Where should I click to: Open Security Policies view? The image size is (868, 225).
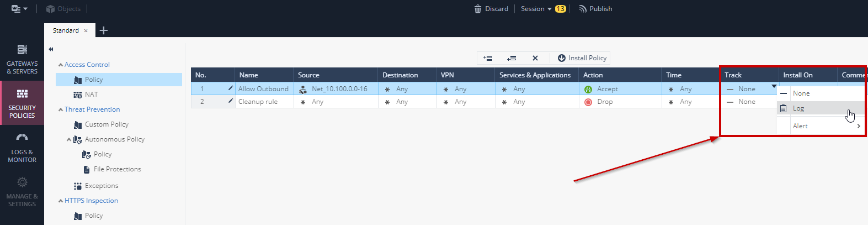coord(22,103)
